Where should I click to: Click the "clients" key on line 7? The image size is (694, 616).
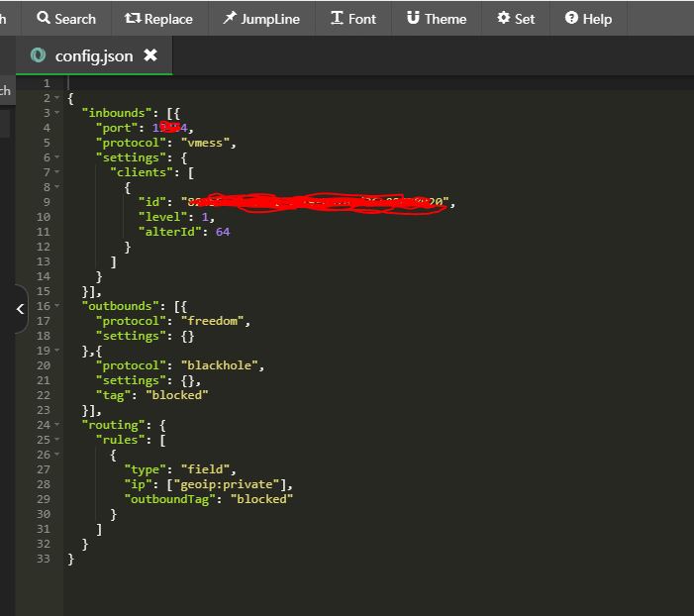click(x=142, y=172)
